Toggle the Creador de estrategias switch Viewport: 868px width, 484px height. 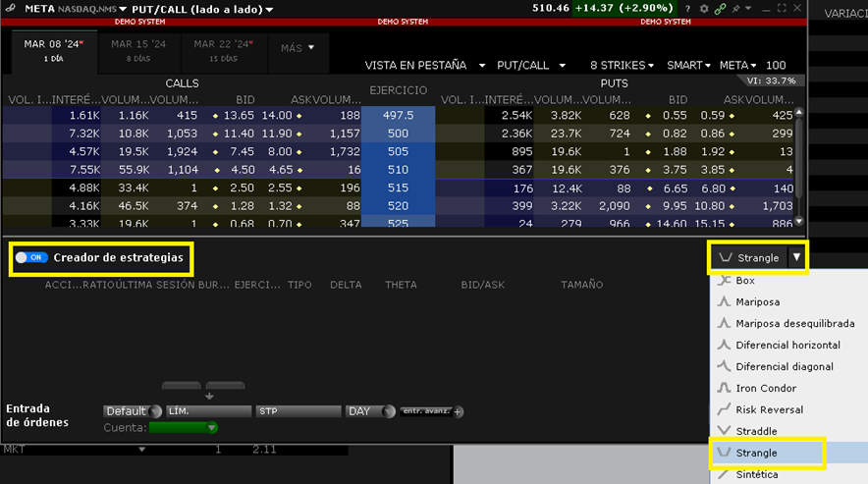[32, 257]
